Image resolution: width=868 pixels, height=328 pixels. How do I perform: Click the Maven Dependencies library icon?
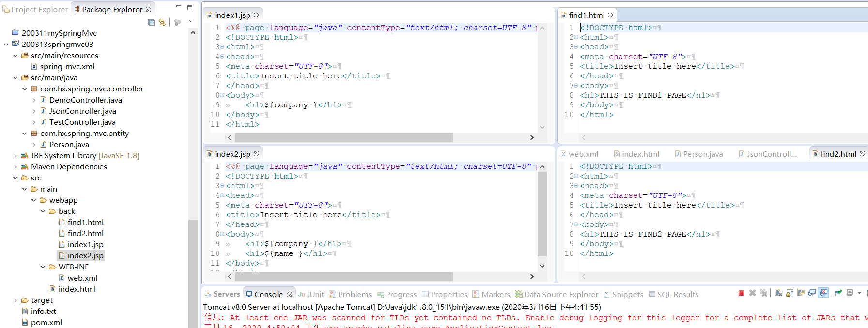point(25,166)
